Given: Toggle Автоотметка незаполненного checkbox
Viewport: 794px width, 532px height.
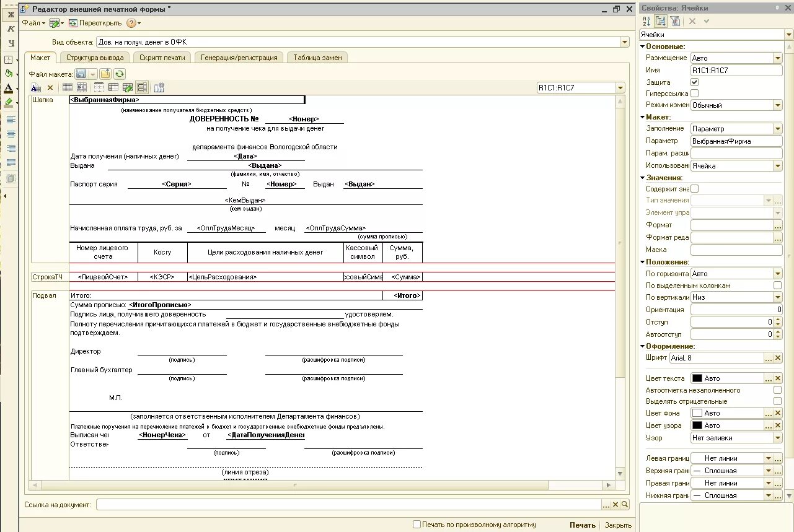Looking at the screenshot, I should 777,390.
